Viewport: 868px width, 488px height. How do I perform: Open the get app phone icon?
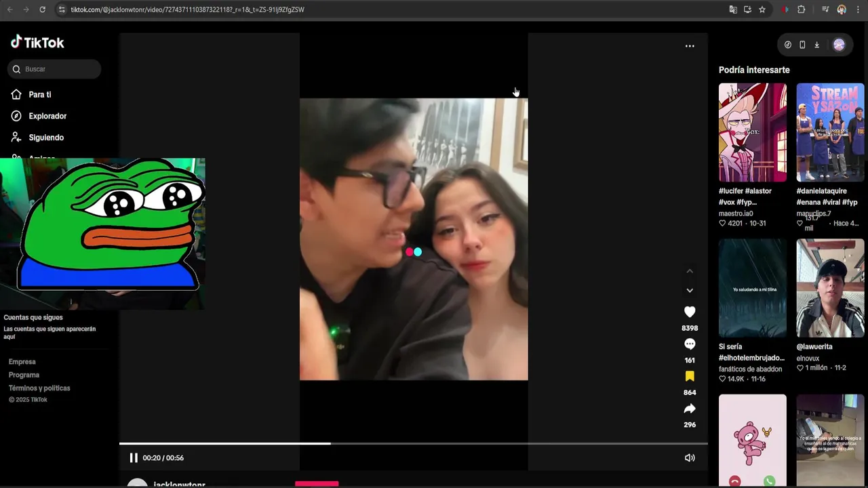point(802,45)
